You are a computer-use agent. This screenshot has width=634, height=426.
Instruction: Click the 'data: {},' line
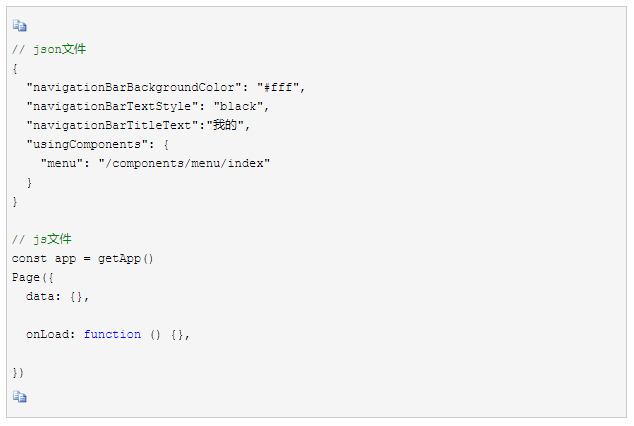[x=57, y=296]
